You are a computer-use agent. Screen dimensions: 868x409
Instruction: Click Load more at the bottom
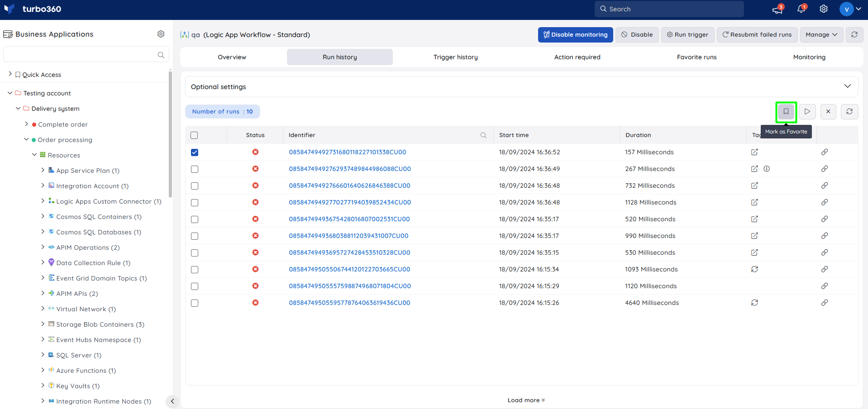coord(526,400)
